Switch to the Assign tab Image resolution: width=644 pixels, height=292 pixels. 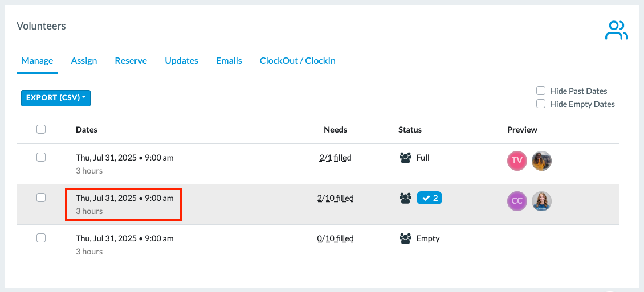(x=84, y=61)
